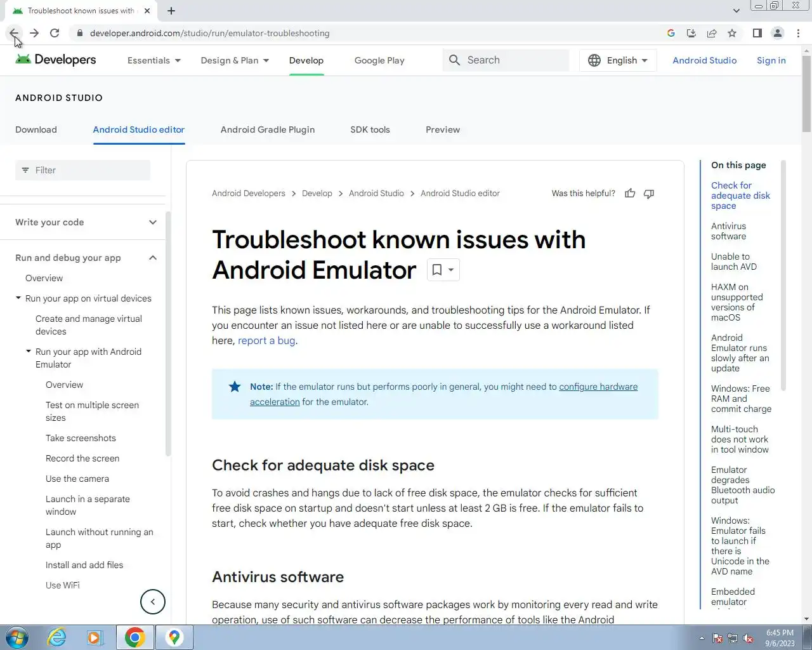
Task: Click the browser address bar URL
Action: coord(209,33)
